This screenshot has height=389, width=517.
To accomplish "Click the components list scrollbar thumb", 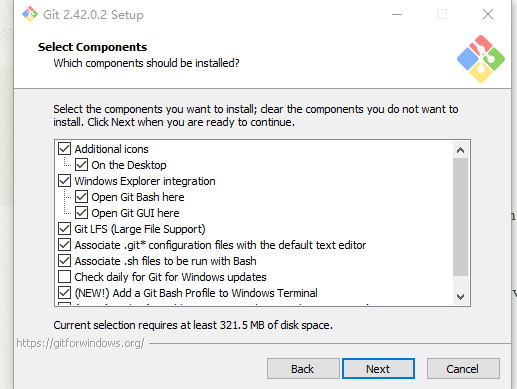I will point(460,217).
